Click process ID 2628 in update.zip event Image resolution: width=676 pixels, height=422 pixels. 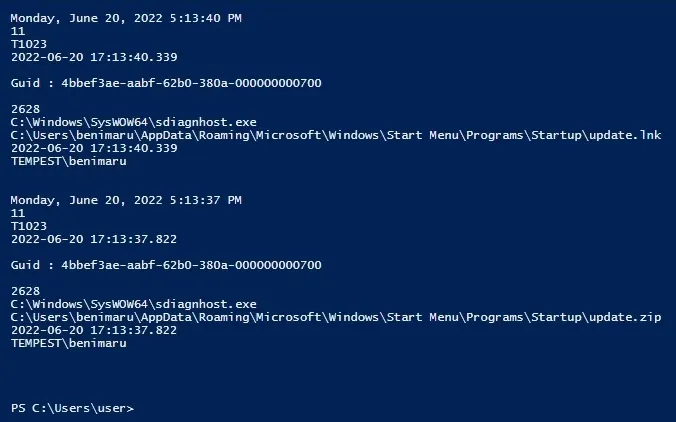click(24, 291)
